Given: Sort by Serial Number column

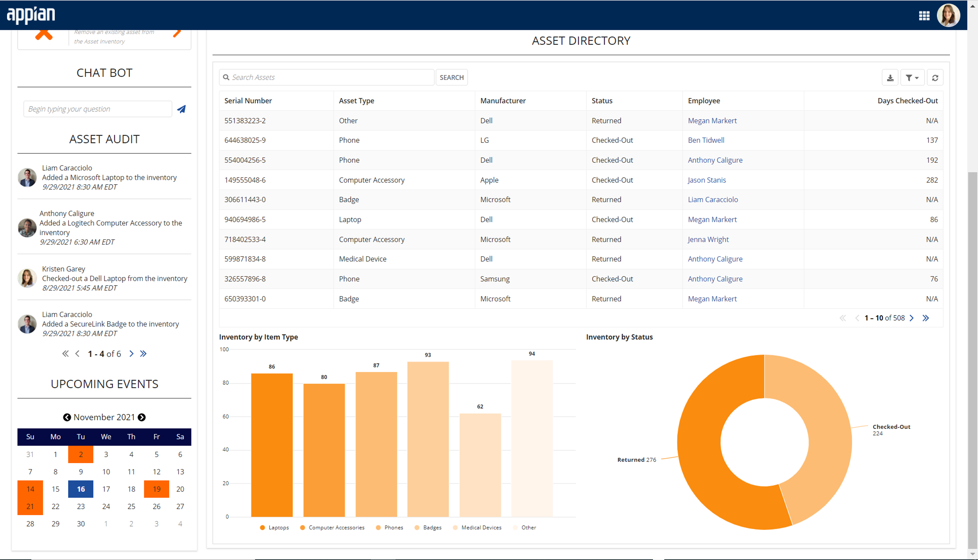Looking at the screenshot, I should click(x=248, y=101).
